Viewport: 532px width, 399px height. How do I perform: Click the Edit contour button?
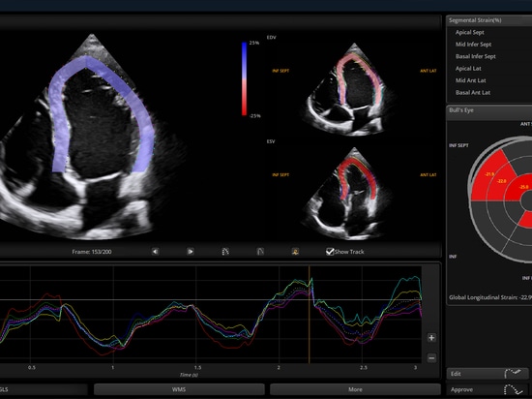tap(488, 374)
